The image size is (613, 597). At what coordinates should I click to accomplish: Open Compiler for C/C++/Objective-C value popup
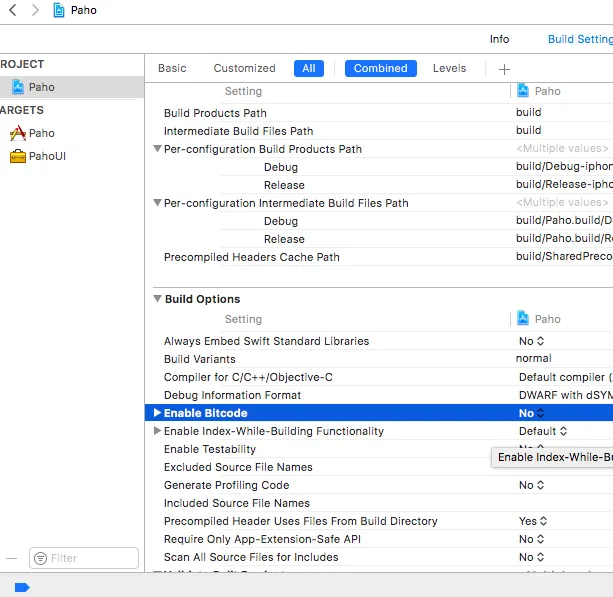click(565, 377)
